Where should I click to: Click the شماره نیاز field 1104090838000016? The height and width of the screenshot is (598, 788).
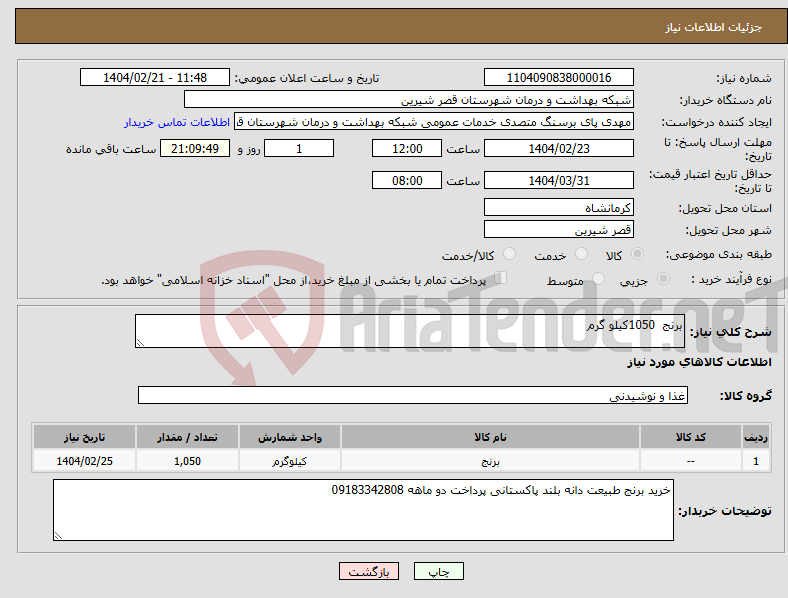(x=558, y=77)
